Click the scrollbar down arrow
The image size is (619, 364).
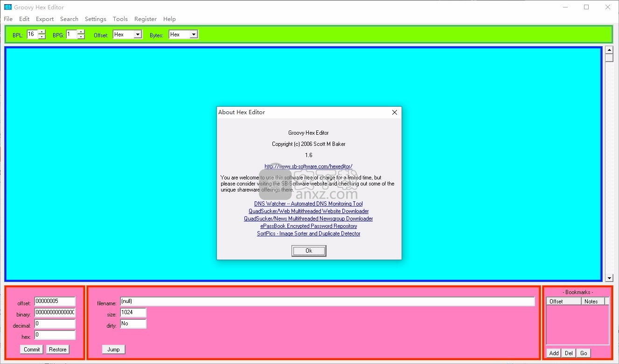coord(609,278)
